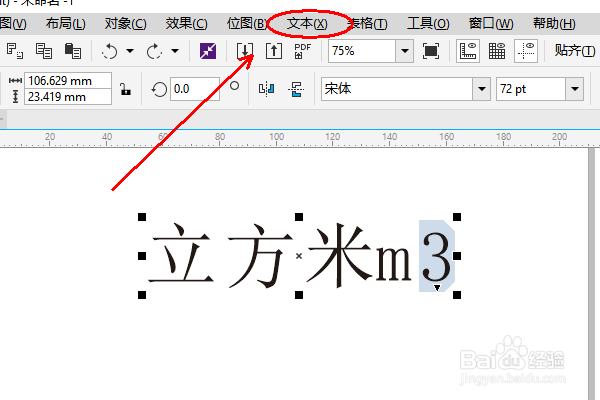Open the 工具(O) tools menu
Viewport: 600px width, 400px height.
428,24
